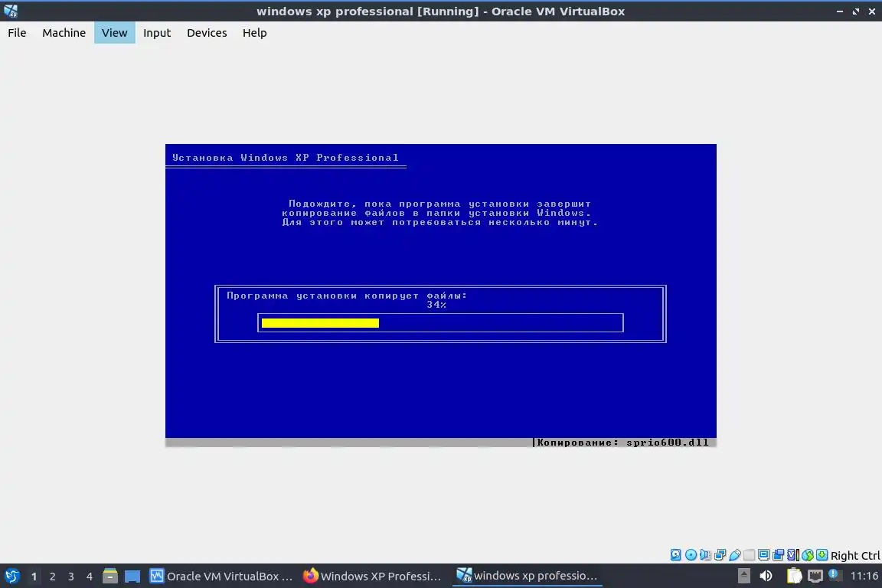
Task: Click the removable media eject tray icon
Action: click(743, 576)
